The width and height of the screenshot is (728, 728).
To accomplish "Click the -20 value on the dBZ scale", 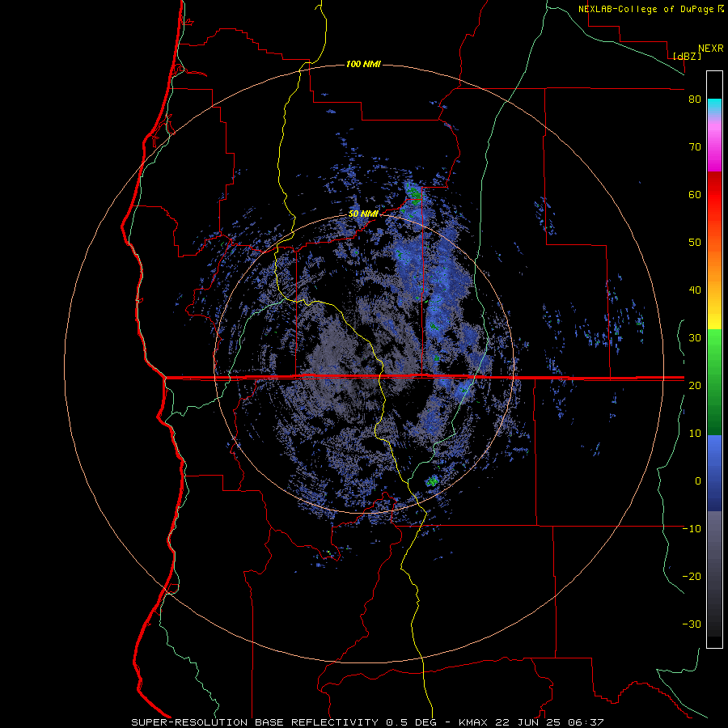I will [x=692, y=577].
